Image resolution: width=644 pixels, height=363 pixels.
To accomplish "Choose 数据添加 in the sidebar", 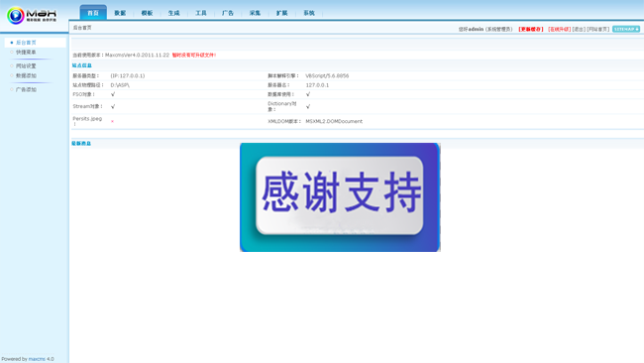I will coord(26,75).
